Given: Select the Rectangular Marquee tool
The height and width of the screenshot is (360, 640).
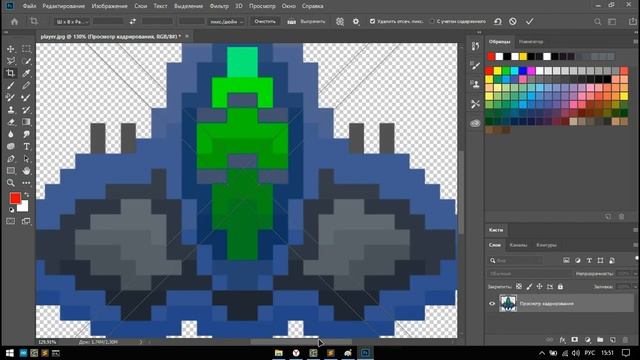Looking at the screenshot, I should (26, 49).
